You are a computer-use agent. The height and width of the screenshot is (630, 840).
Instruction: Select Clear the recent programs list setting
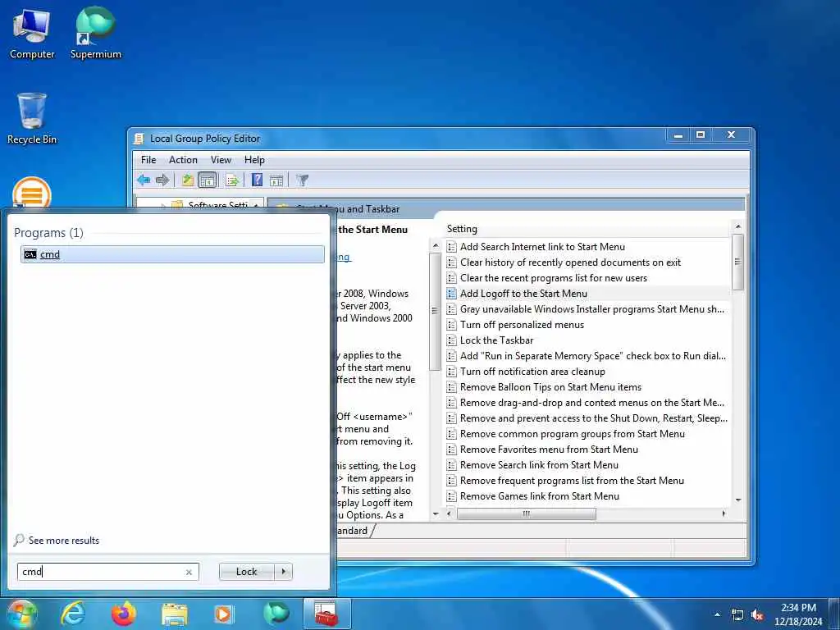554,278
